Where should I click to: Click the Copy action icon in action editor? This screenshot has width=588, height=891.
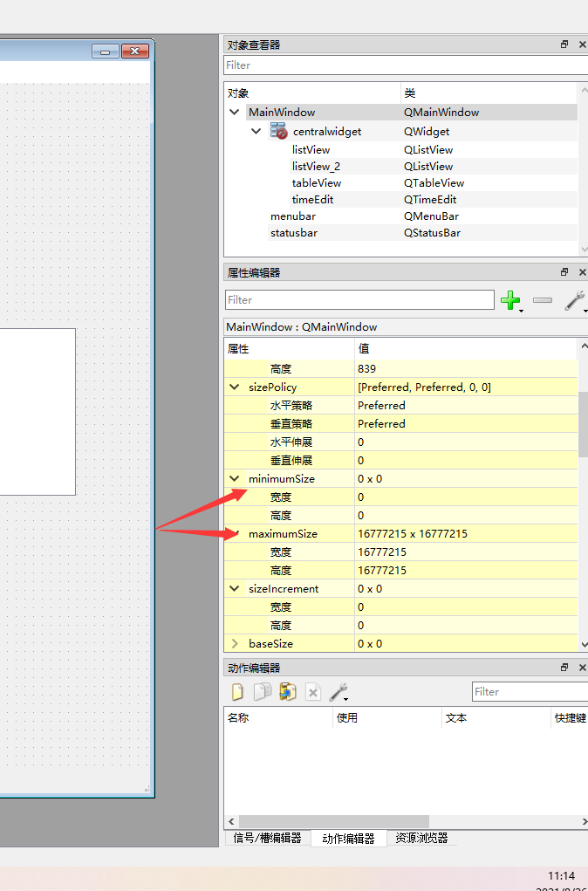tap(262, 691)
